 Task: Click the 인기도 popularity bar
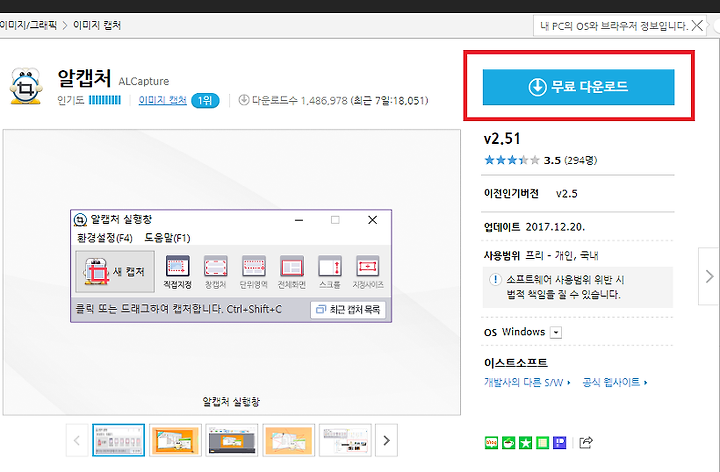(x=105, y=100)
